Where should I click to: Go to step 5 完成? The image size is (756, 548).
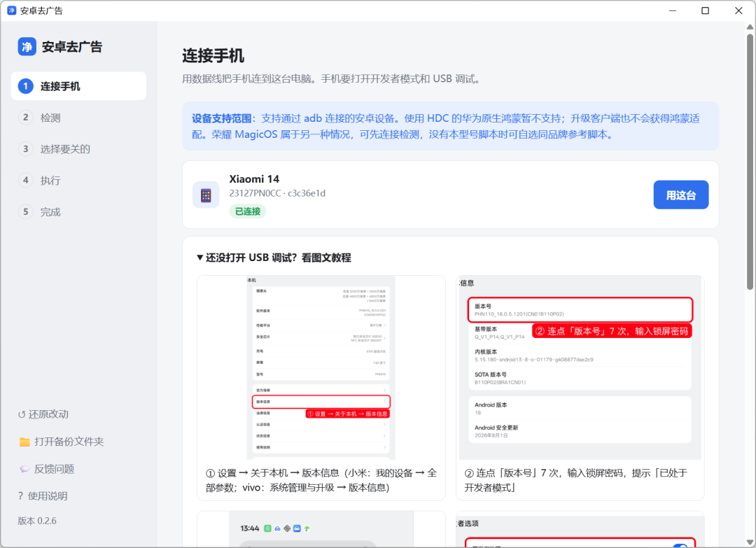click(x=78, y=211)
